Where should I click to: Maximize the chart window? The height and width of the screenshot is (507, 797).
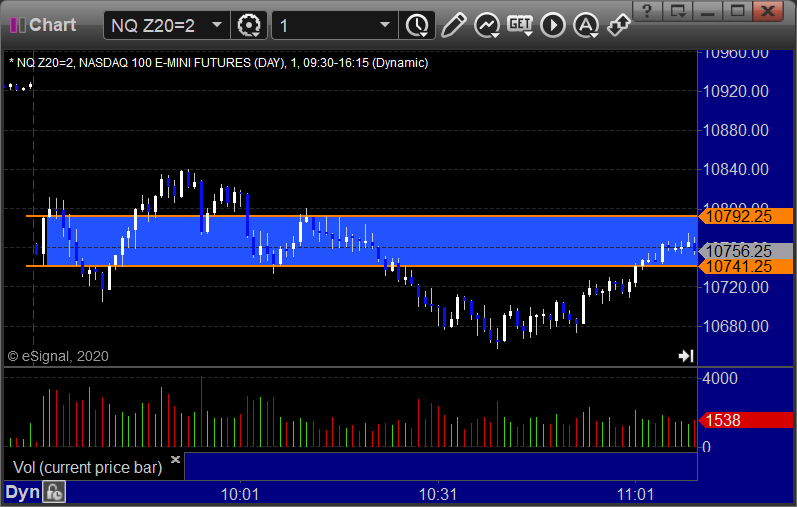(x=738, y=11)
